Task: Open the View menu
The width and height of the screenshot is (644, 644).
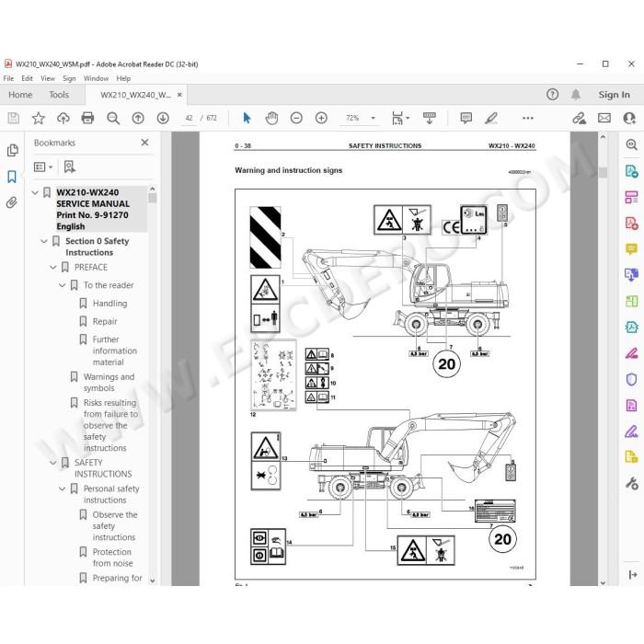Action: (x=48, y=78)
